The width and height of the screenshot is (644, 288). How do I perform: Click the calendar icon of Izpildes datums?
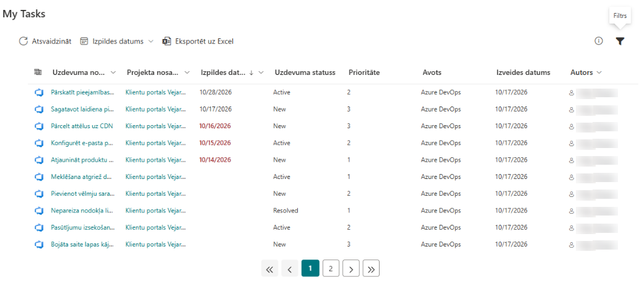tap(84, 41)
